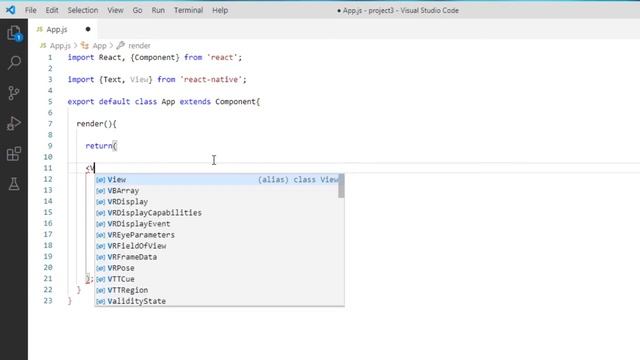Open the View menu
640x360 pixels.
click(x=116, y=10)
